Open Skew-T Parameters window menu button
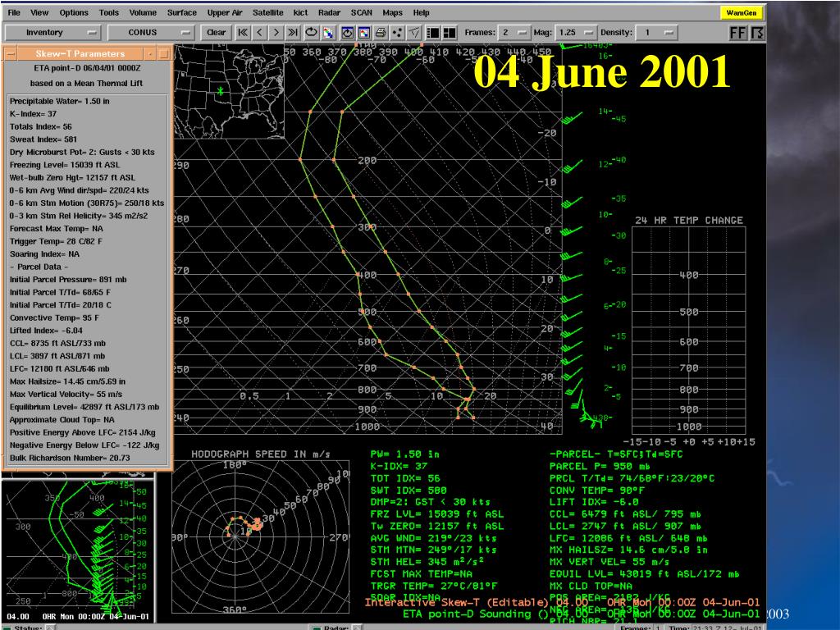Screen dimensions: 840x630 click(10, 53)
